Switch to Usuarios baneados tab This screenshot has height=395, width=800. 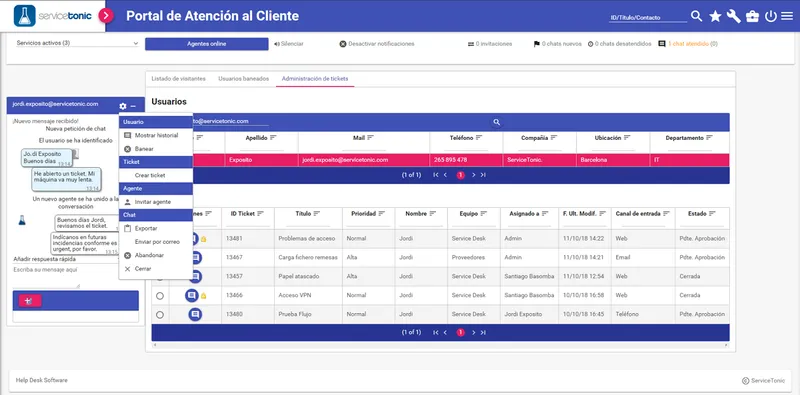click(243, 79)
